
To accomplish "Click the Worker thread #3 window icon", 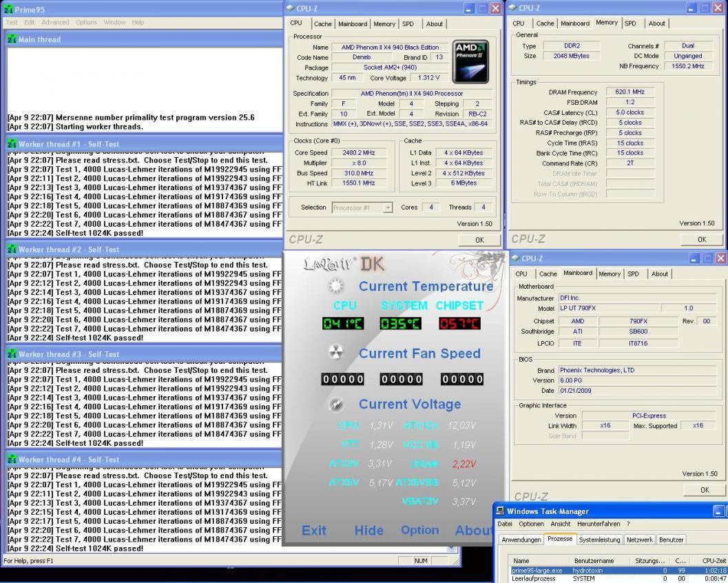I will click(x=12, y=354).
